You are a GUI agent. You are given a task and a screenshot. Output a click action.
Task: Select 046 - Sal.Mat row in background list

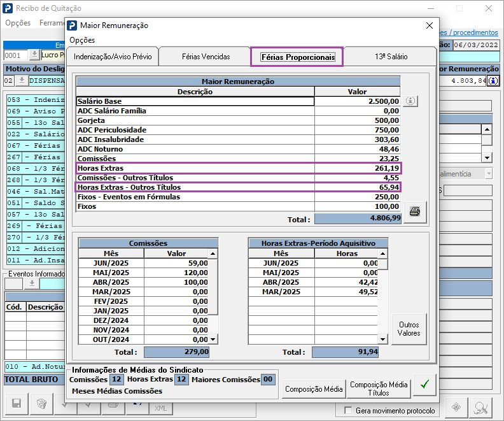pyautogui.click(x=36, y=192)
